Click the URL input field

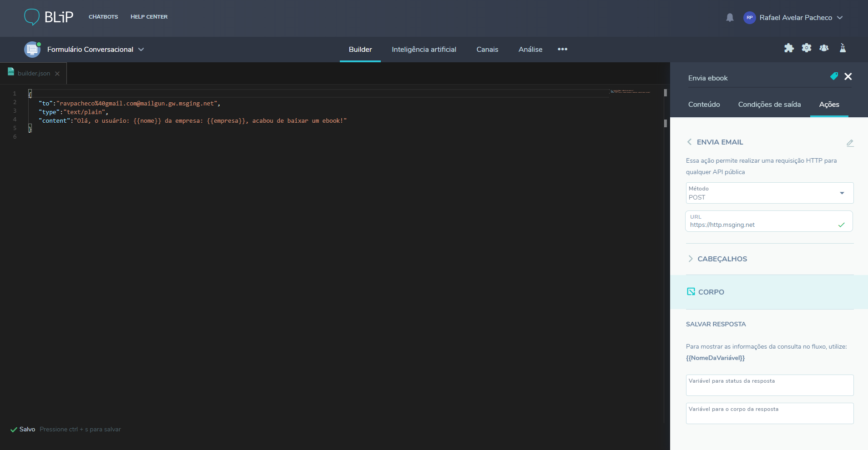click(769, 221)
